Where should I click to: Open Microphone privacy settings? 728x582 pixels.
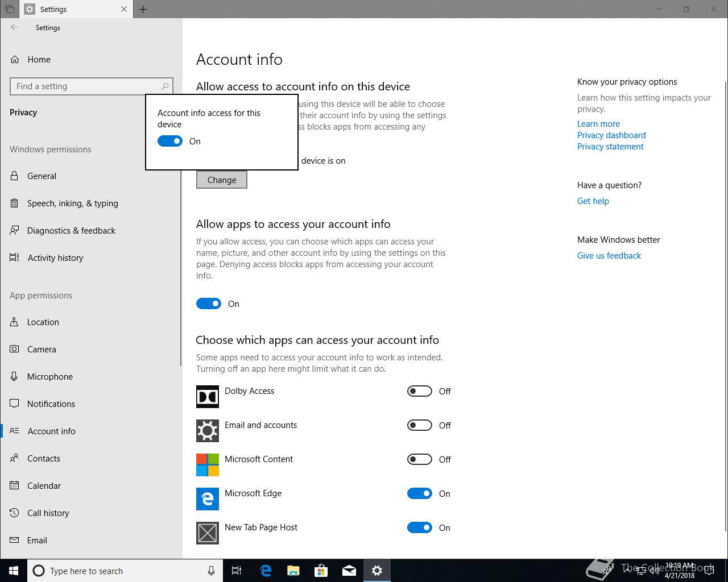(x=49, y=377)
